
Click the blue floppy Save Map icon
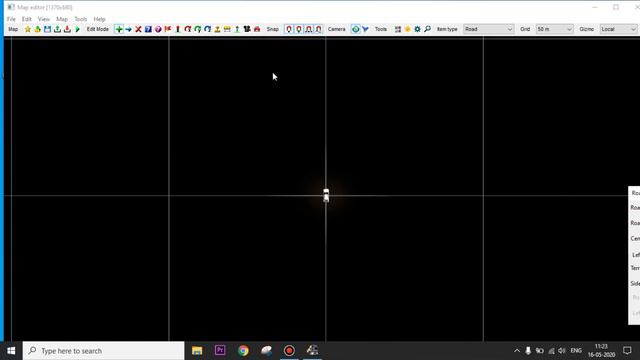[47, 29]
